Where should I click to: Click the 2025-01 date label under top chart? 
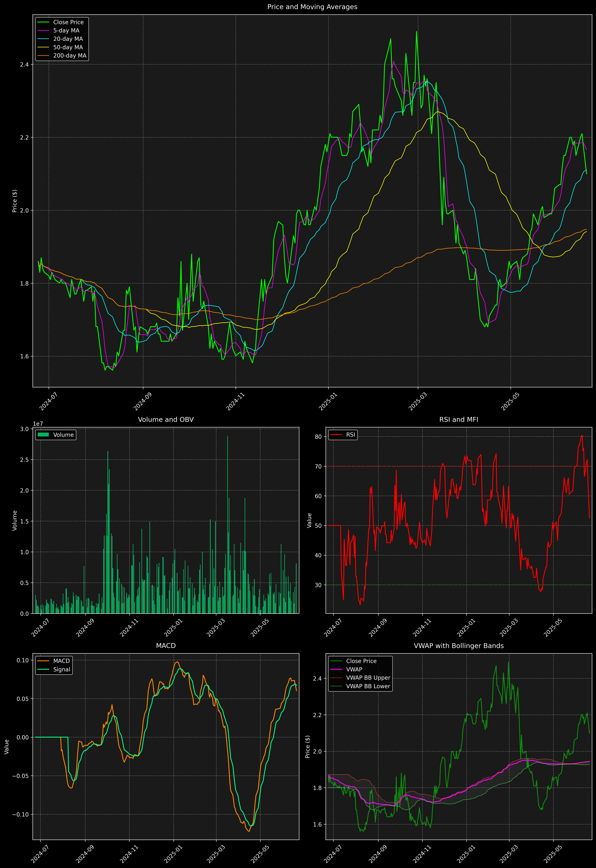click(328, 402)
